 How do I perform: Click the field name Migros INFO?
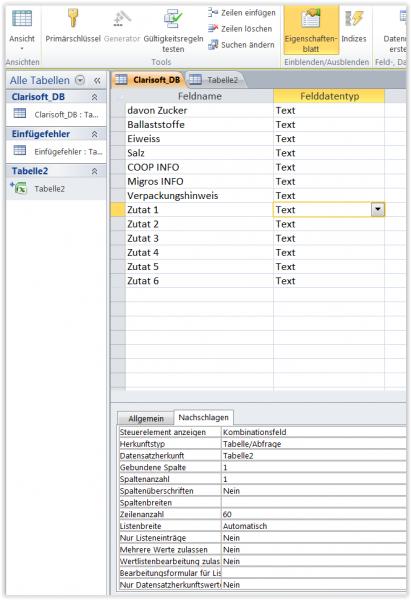click(155, 181)
